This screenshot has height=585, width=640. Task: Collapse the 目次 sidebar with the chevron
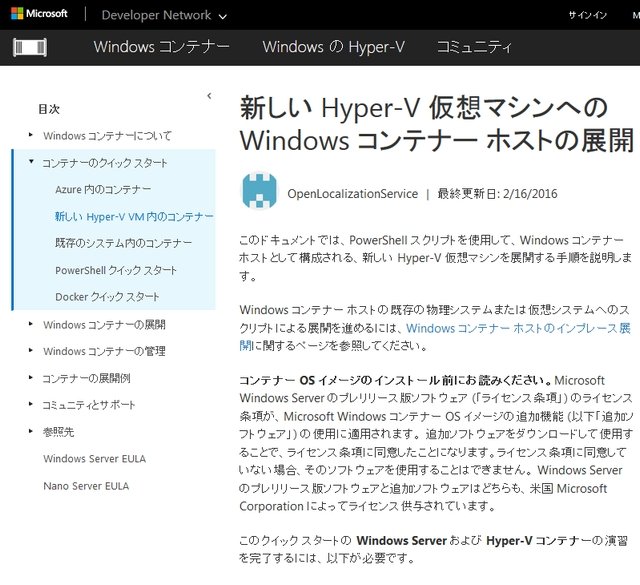(209, 96)
